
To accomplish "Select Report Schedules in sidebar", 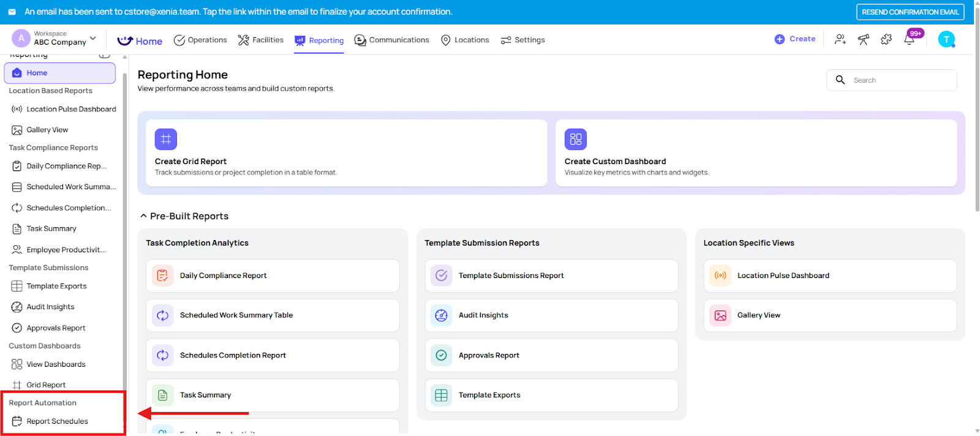I will coord(57,421).
